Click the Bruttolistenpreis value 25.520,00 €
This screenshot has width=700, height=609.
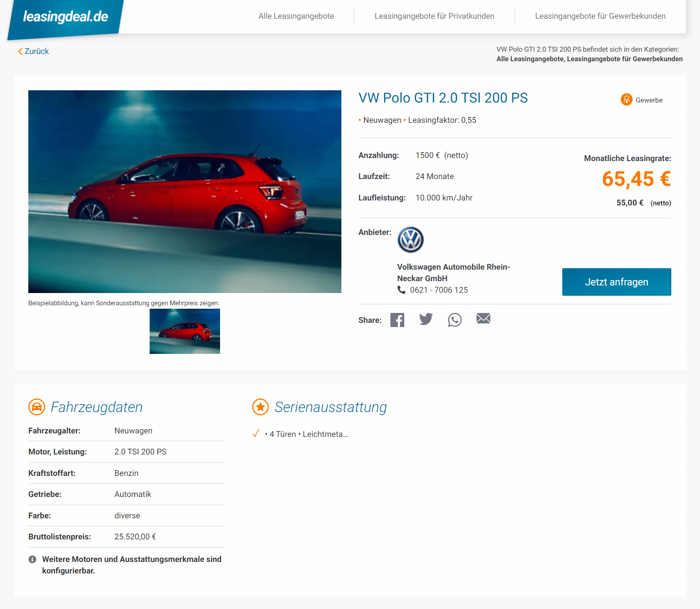coord(135,537)
